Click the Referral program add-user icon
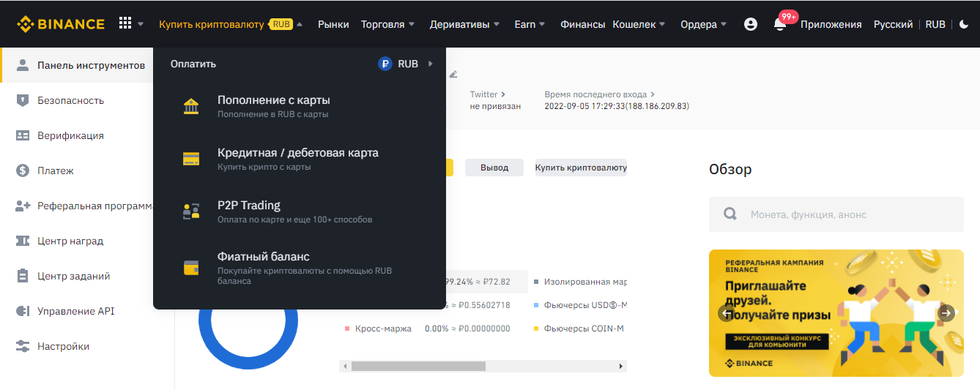 pos(22,206)
